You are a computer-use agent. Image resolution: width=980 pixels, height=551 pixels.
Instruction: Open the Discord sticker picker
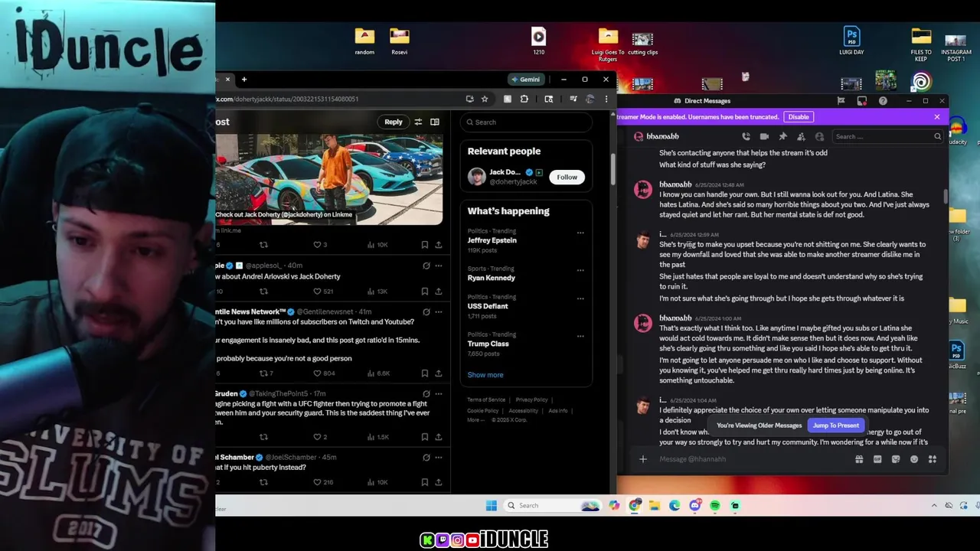[896, 459]
